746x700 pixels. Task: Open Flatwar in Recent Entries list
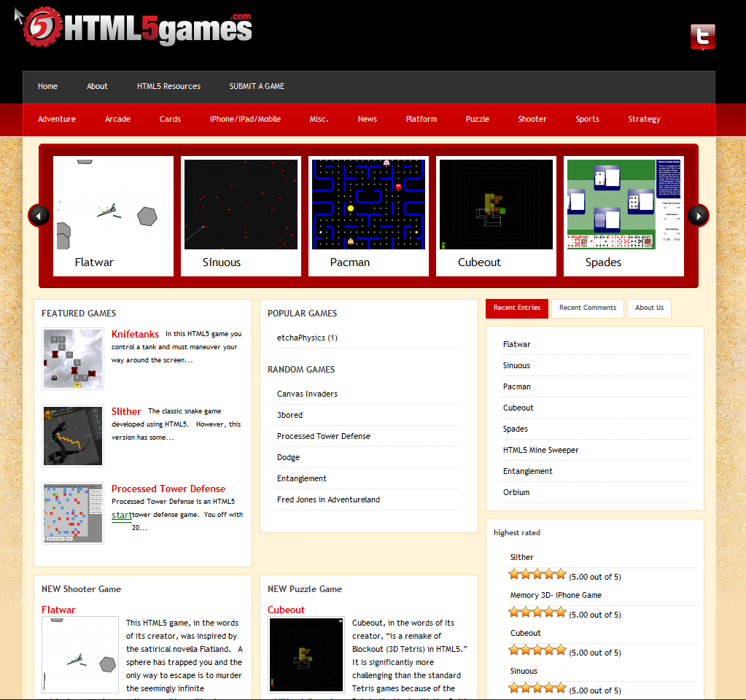517,344
